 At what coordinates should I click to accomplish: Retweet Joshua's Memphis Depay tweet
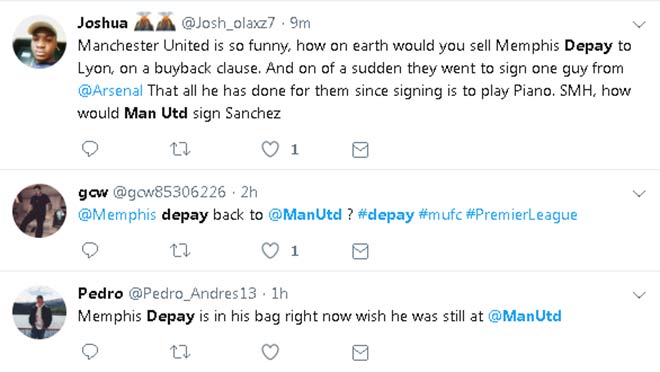(180, 149)
